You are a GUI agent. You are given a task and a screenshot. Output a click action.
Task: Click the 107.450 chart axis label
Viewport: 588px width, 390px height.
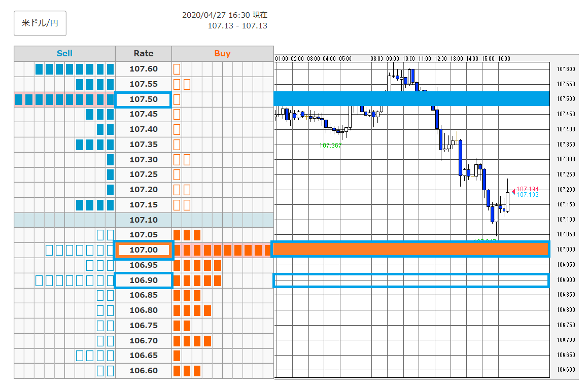tap(566, 114)
